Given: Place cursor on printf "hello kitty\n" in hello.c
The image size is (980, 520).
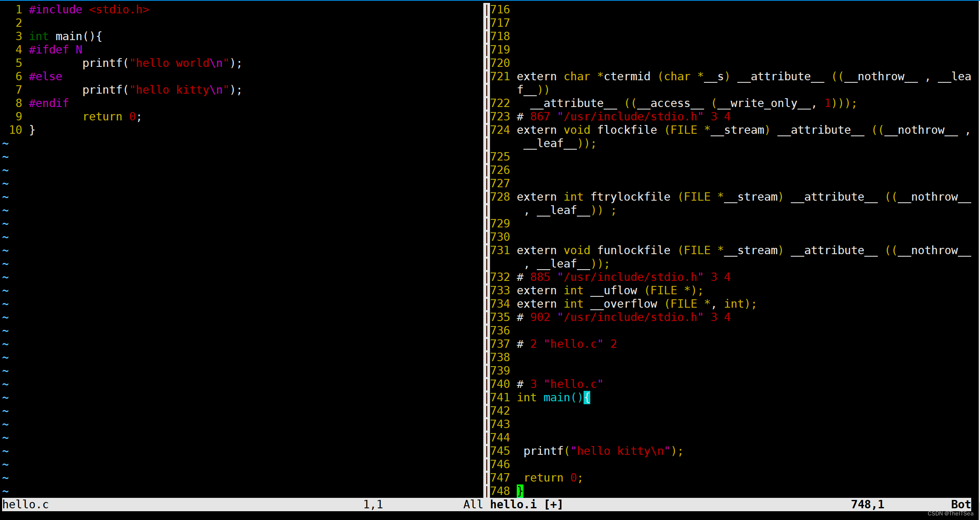Looking at the screenshot, I should coord(162,89).
